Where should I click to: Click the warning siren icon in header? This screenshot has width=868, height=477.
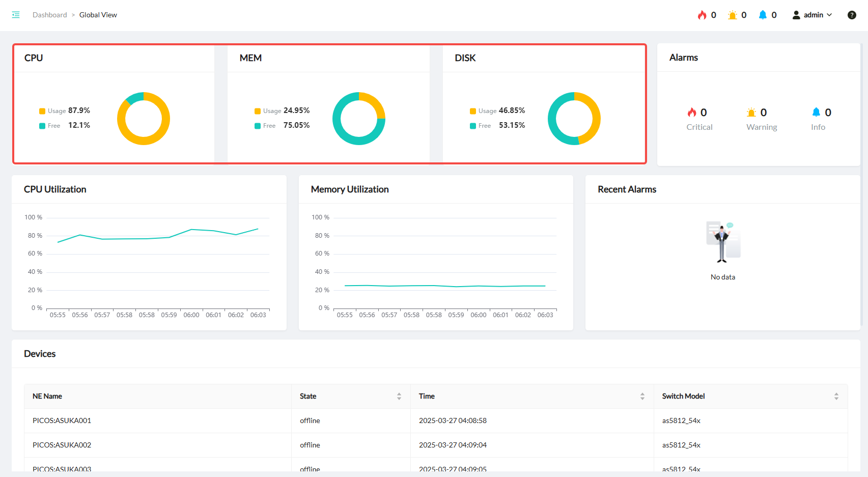pos(732,15)
